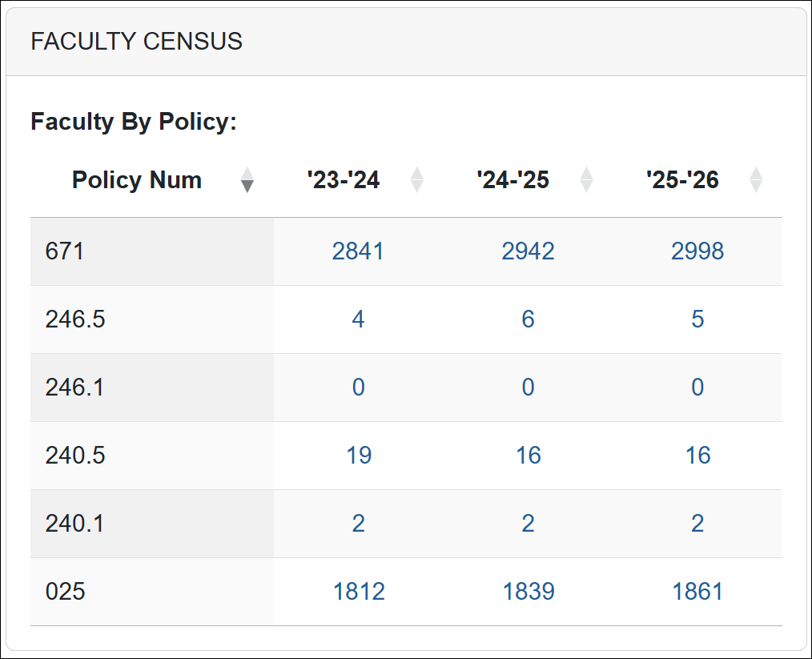Select the 5 link for policy 246.5

pos(697,319)
